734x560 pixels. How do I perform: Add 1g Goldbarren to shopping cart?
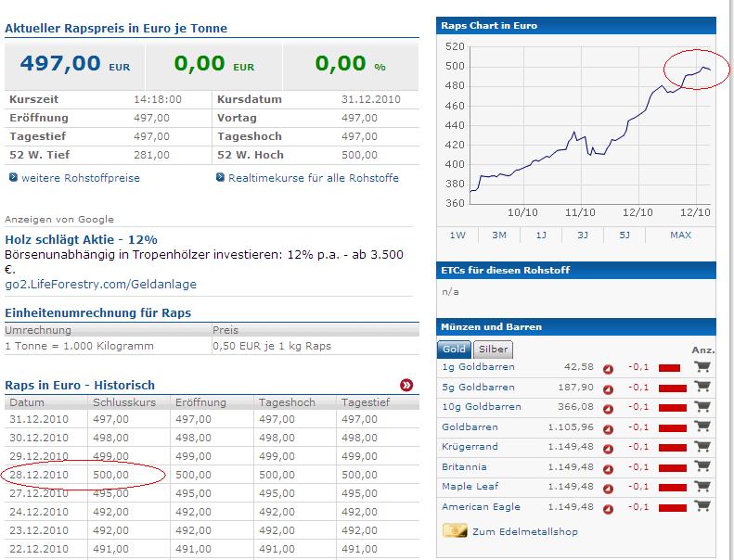coord(702,367)
